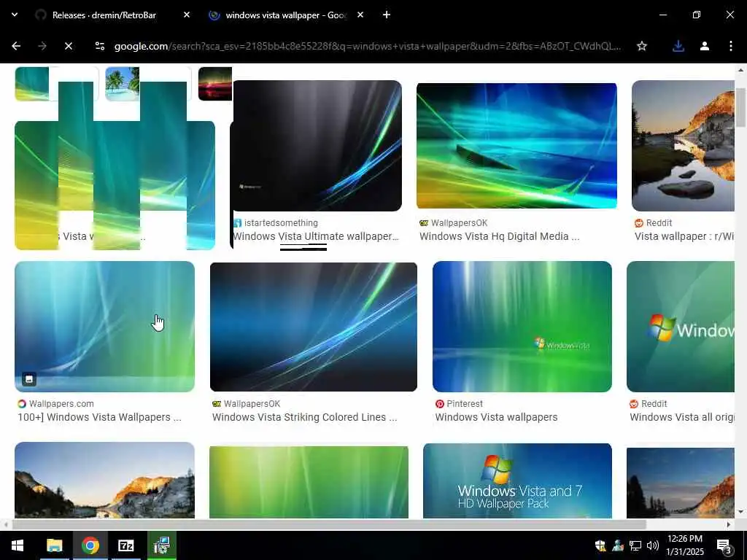Click the horizontal scrollbar at bottom
Image resolution: width=747 pixels, height=560 pixels.
tap(329, 525)
